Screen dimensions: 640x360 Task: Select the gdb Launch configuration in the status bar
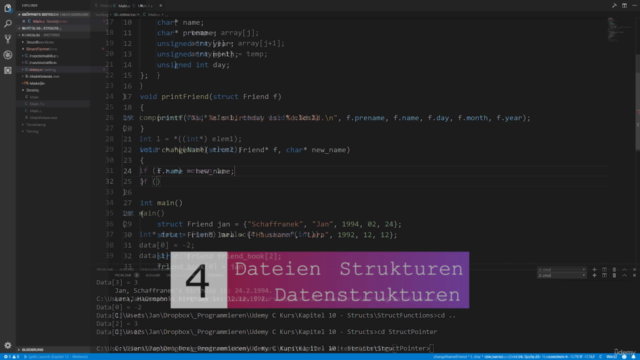point(56,357)
